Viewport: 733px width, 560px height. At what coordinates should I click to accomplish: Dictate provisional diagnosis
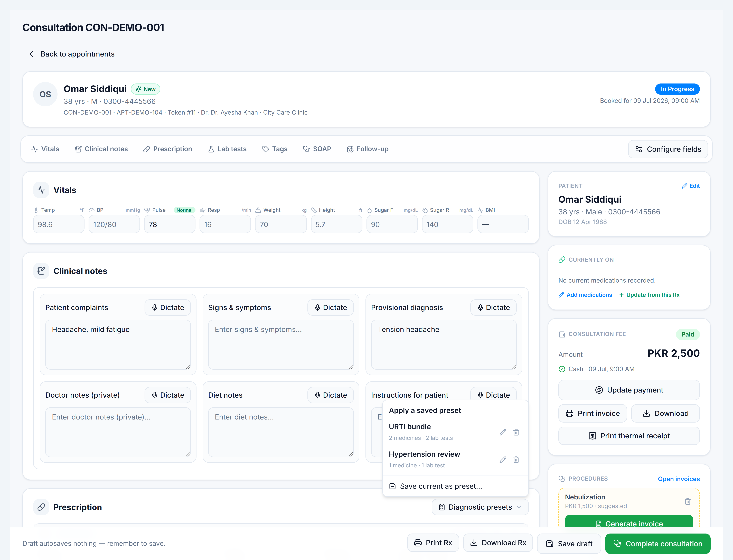coord(493,307)
